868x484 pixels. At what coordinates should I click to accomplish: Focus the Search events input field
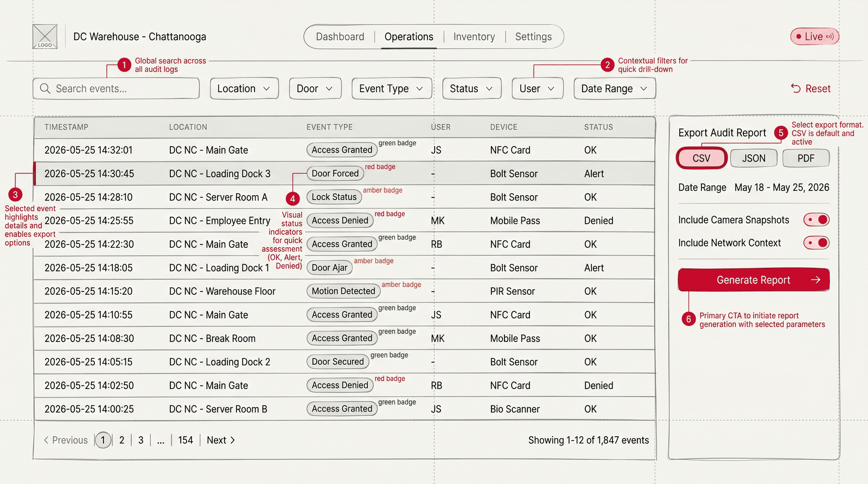click(116, 88)
